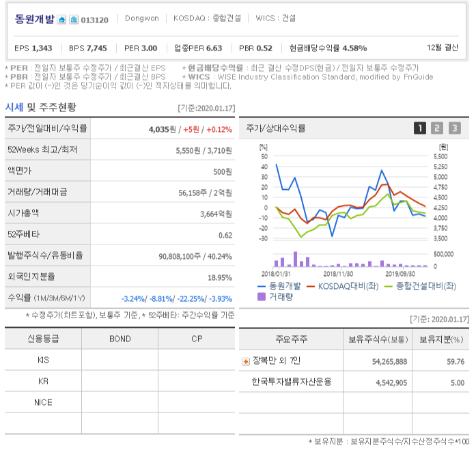Click the purple volume bar chart
Image resolution: width=476 pixels, height=450 pixels.
pos(350,259)
